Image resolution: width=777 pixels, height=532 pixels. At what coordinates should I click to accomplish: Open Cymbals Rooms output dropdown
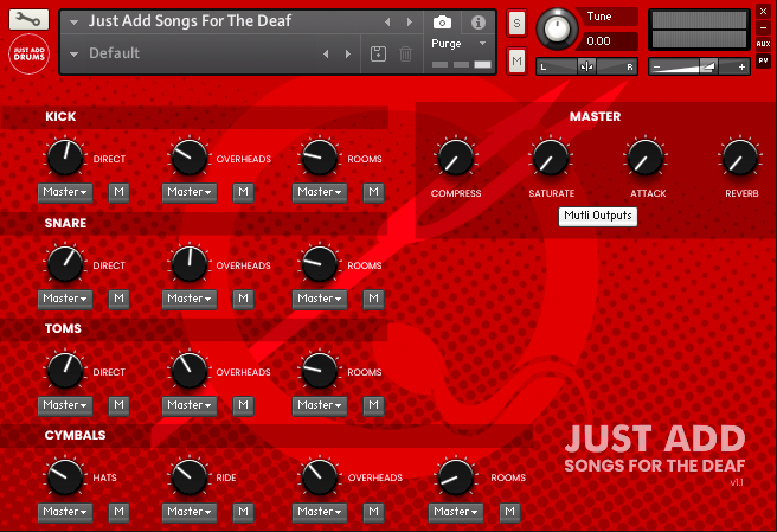tap(456, 512)
